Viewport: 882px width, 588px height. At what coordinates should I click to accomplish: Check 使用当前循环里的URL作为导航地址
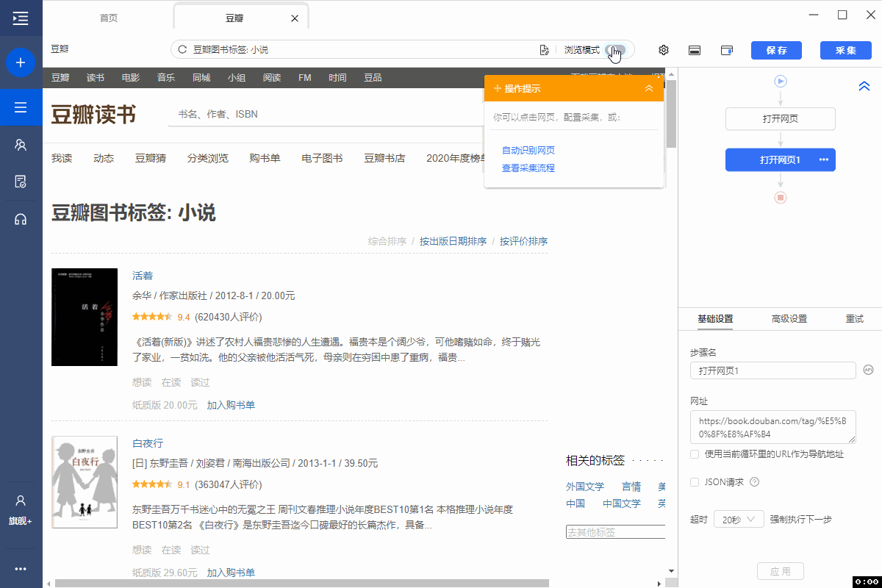695,454
